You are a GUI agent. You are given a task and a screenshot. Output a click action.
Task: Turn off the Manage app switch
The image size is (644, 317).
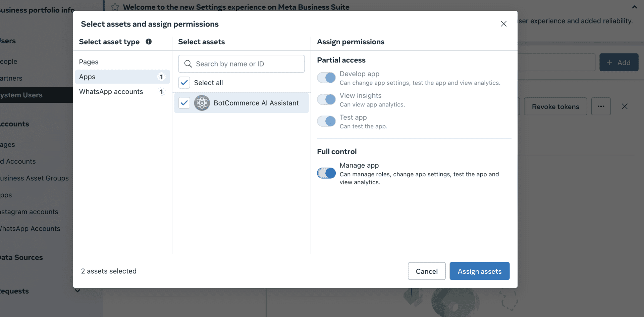(x=326, y=173)
